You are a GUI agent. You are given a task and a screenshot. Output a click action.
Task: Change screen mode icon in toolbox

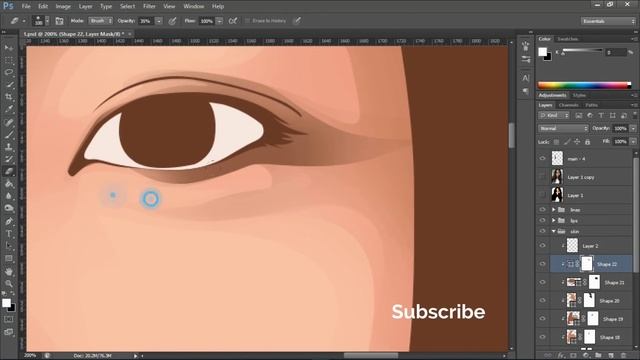(9, 332)
